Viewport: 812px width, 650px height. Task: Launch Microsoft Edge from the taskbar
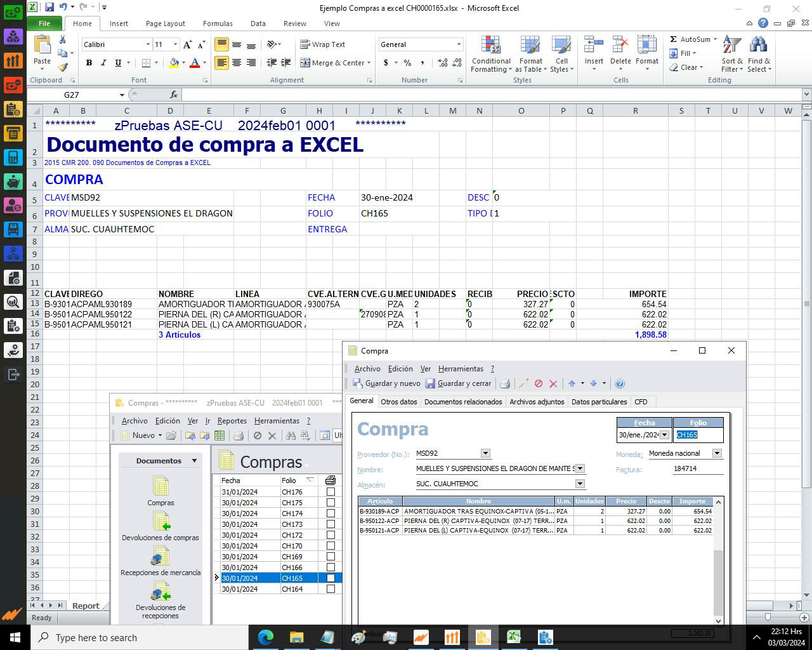point(265,637)
